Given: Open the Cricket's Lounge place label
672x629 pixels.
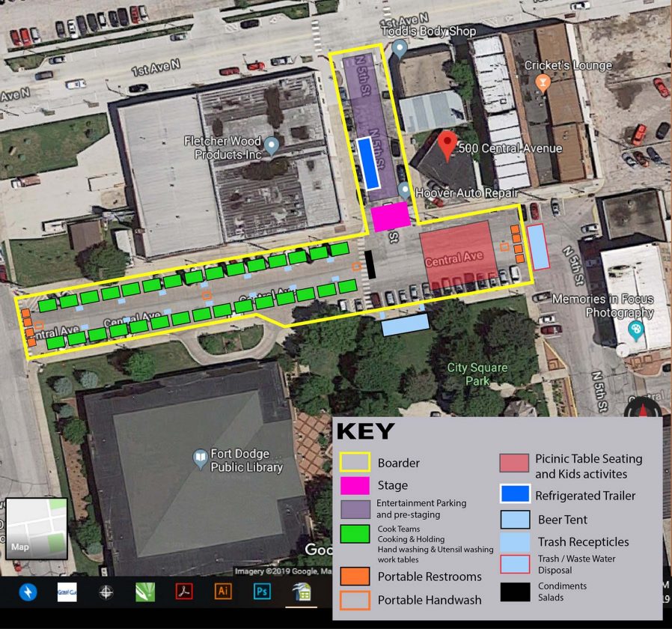Looking at the screenshot, I should click(x=568, y=65).
